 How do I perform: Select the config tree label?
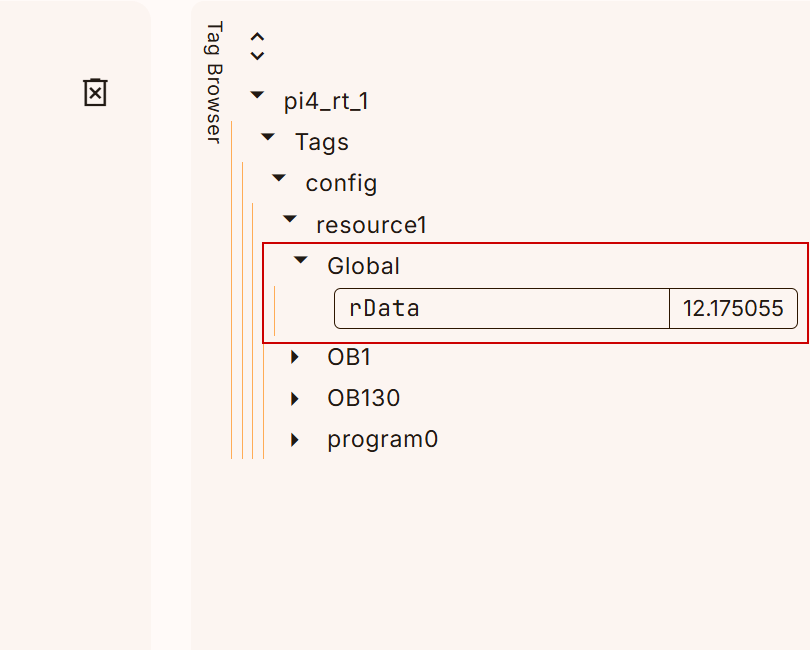click(x=341, y=183)
